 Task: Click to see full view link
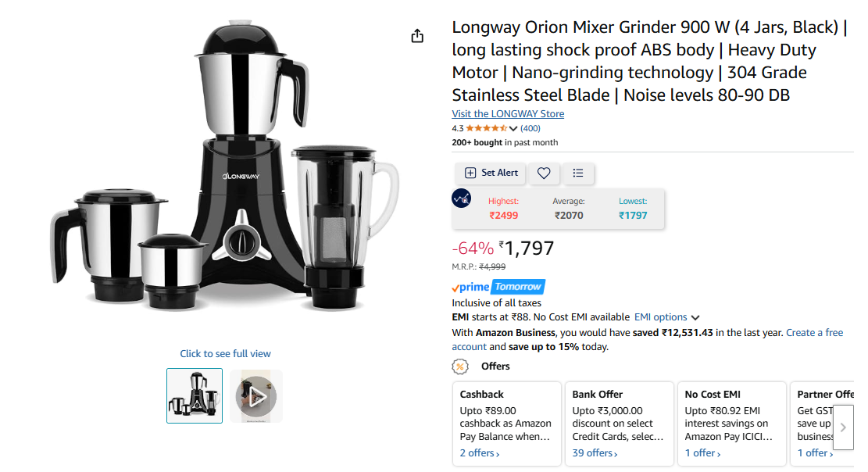pos(225,353)
